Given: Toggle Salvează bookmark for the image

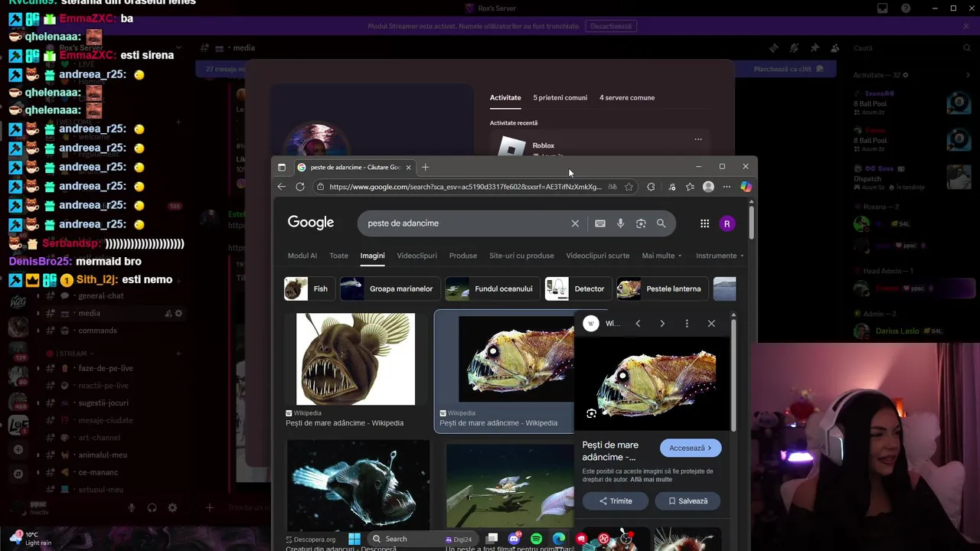Looking at the screenshot, I should click(688, 501).
